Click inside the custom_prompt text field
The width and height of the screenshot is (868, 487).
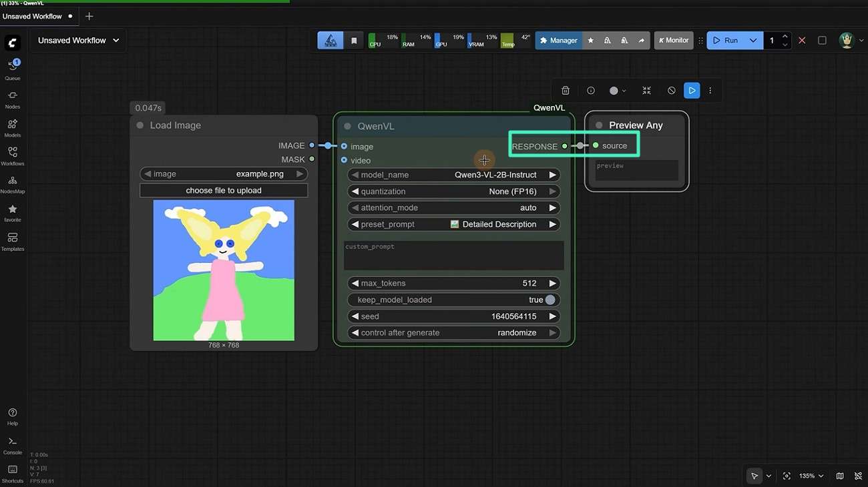tap(453, 255)
